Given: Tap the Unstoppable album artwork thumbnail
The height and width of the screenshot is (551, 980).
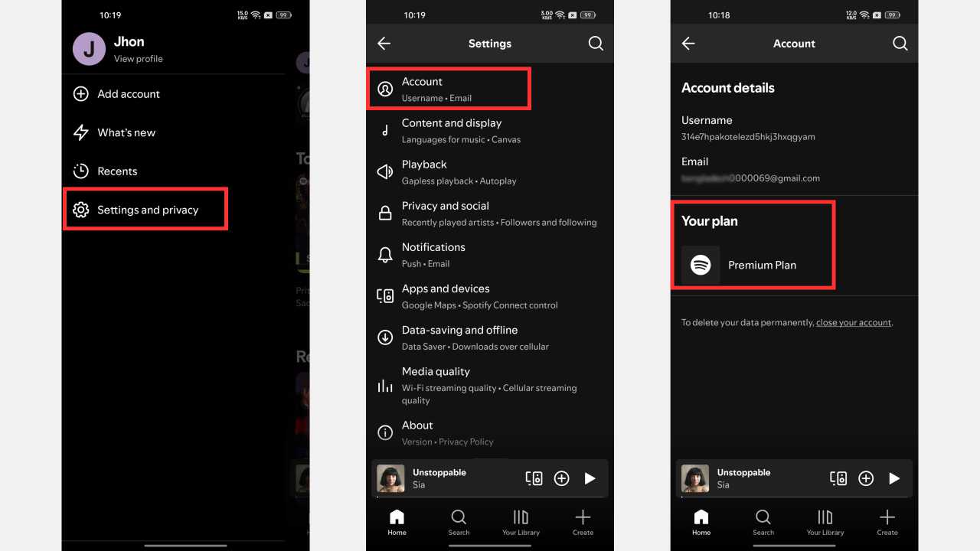Looking at the screenshot, I should click(x=390, y=478).
